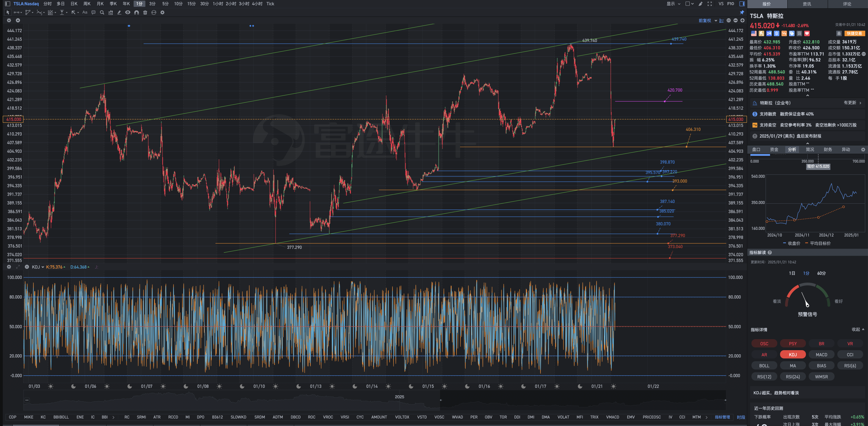Select the eraser pencil drawing tool
The image size is (868, 426).
(119, 12)
